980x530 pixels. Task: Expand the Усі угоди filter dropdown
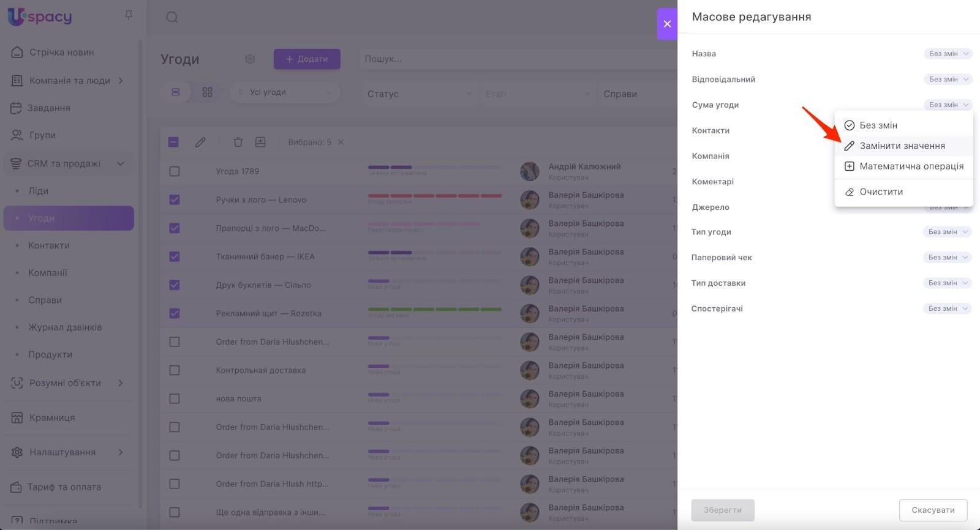285,92
